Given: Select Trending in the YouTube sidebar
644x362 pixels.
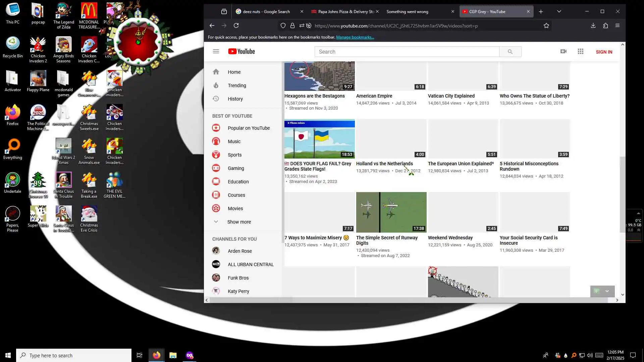Looking at the screenshot, I should (237, 85).
